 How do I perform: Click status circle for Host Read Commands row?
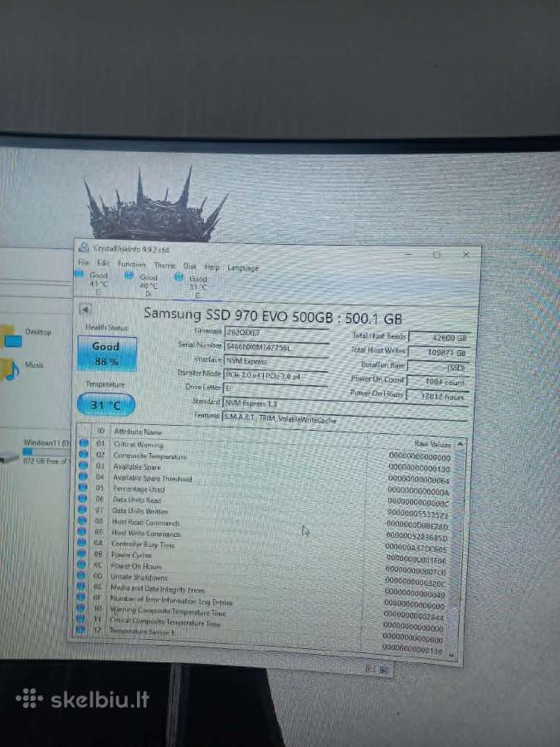(82, 520)
